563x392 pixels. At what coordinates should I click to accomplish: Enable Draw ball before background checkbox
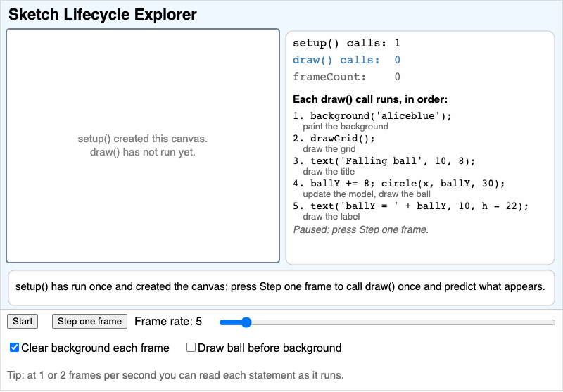tap(191, 348)
